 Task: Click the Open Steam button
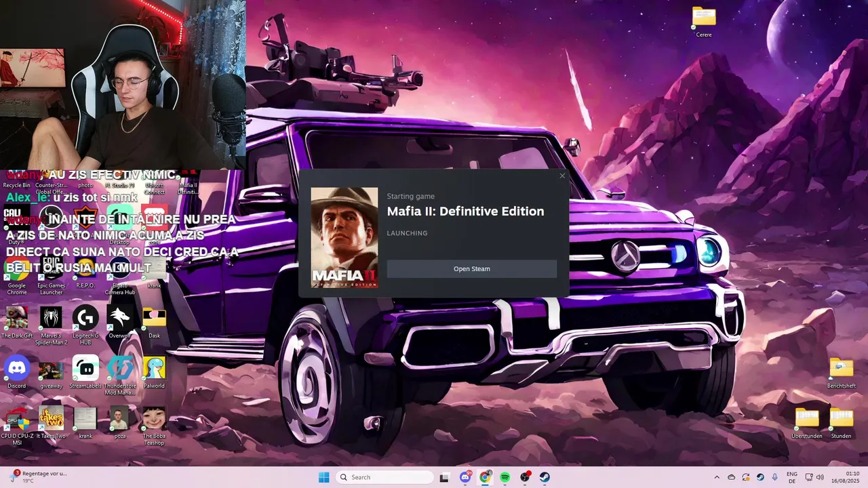tap(471, 269)
